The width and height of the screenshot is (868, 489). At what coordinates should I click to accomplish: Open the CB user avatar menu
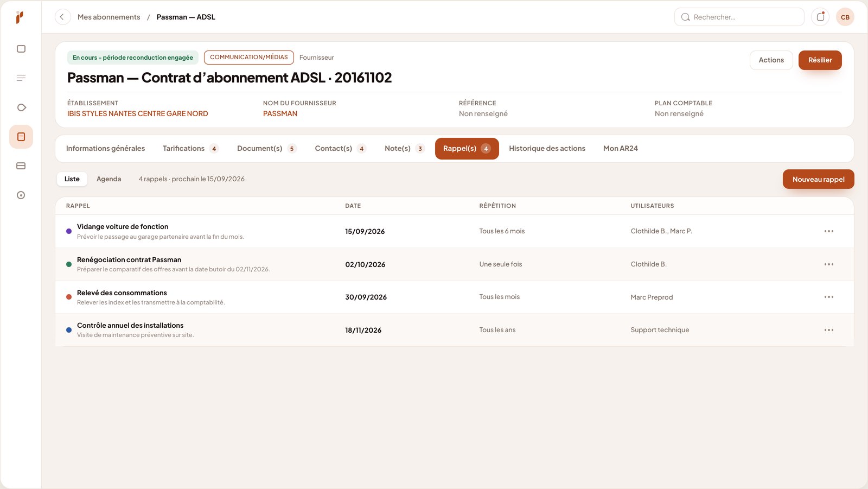(845, 17)
